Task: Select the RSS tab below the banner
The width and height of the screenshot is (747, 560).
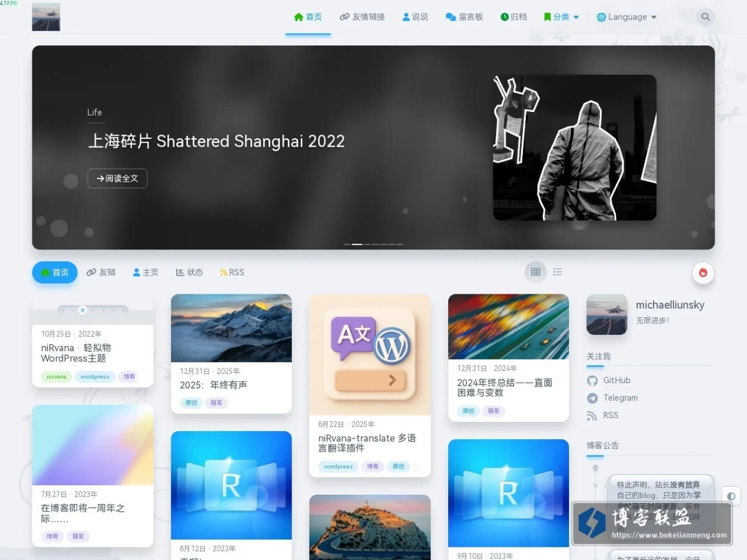Action: (232, 273)
